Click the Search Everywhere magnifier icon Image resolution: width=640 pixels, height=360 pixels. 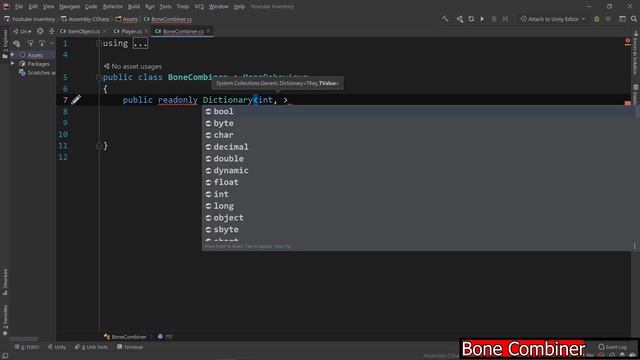634,19
